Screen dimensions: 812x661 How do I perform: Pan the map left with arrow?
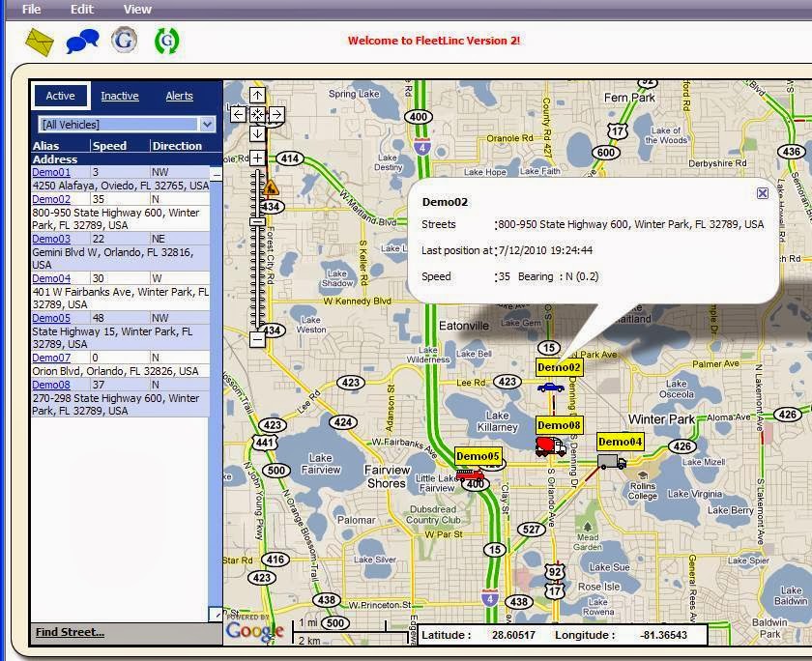(x=239, y=114)
